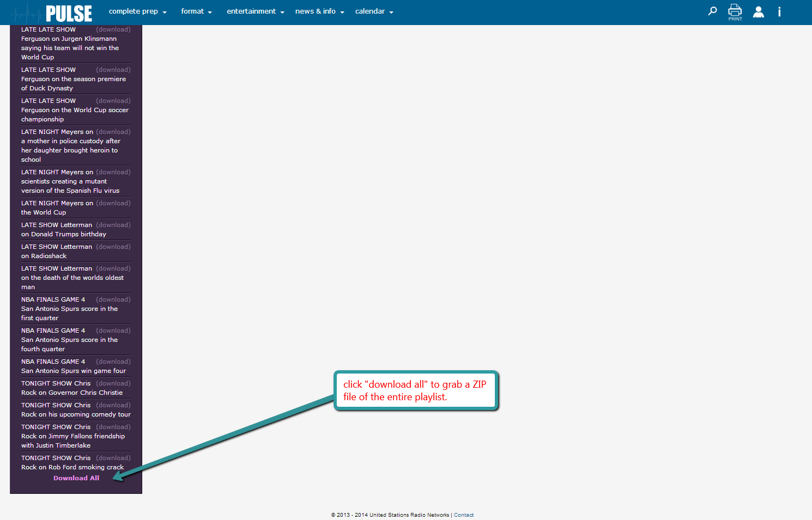Viewport: 812px width, 520px height.
Task: Select 'on Donald Trumps birthday' entry text
Action: tap(64, 234)
